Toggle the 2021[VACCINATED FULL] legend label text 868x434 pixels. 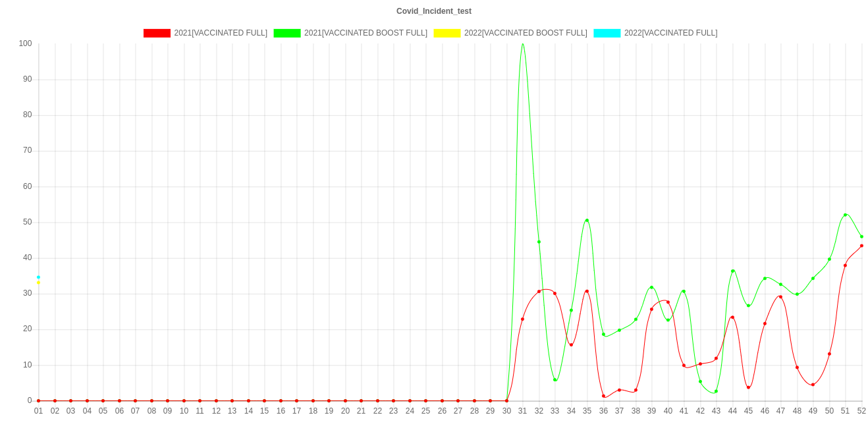pos(221,33)
